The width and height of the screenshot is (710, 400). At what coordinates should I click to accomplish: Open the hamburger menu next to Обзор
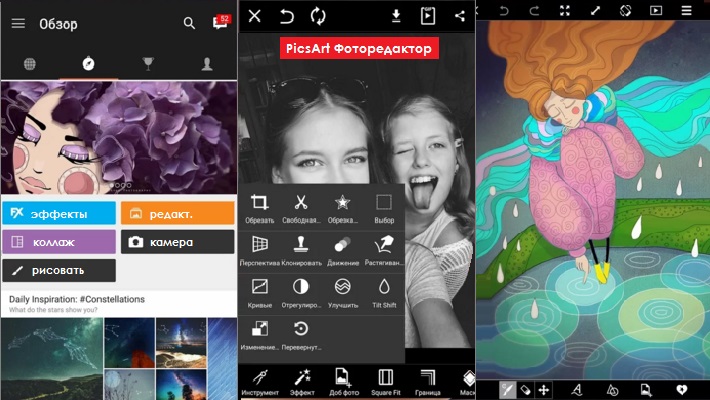point(18,24)
